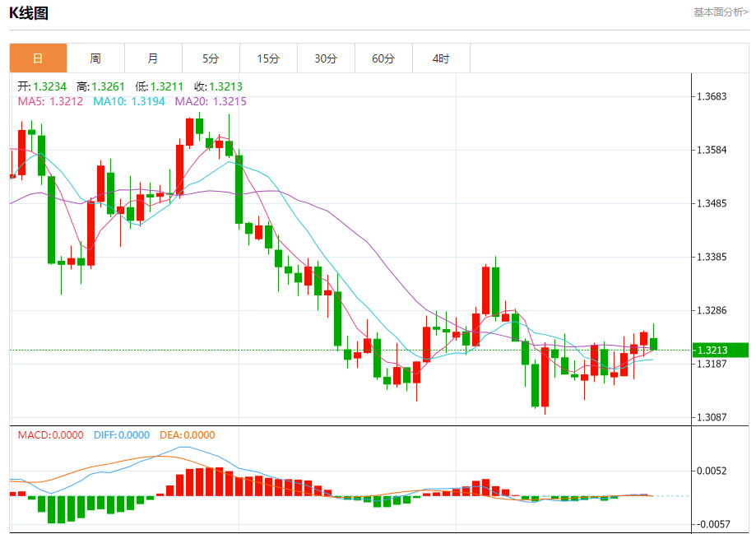Image resolution: width=756 pixels, height=534 pixels.
Task: Click the 0.0052 MACD axis label
Action: [712, 471]
